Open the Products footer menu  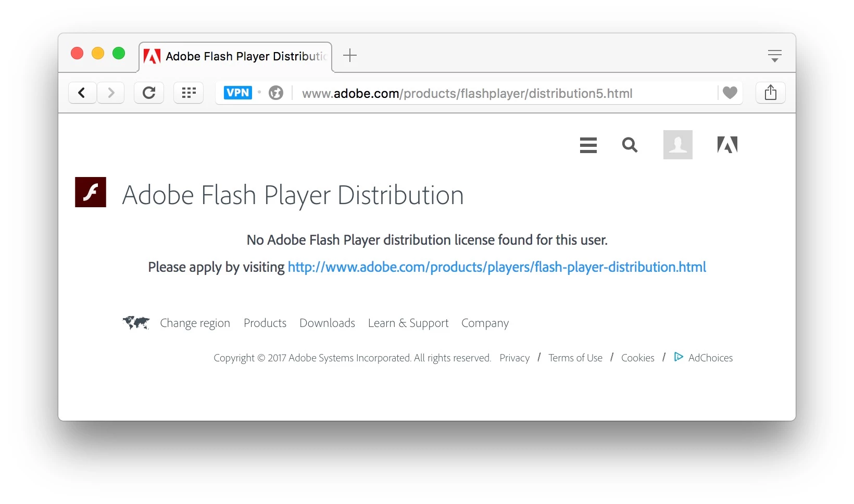265,323
